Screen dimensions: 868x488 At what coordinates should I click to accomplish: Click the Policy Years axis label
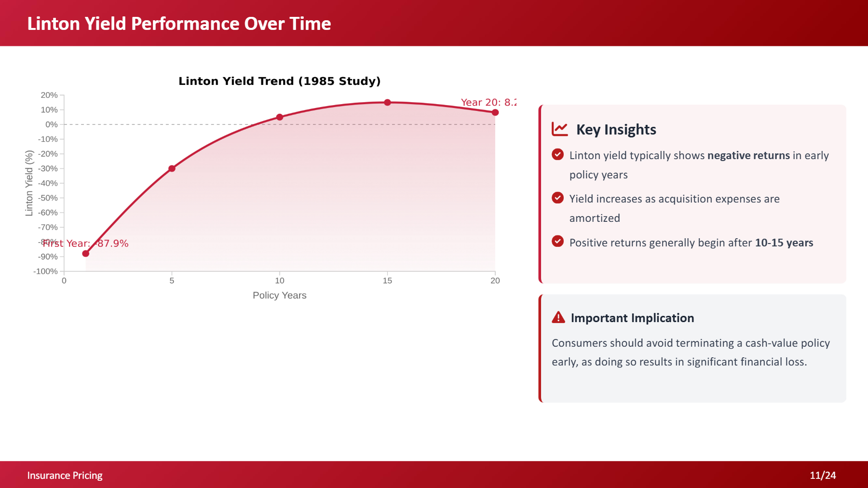coord(280,295)
